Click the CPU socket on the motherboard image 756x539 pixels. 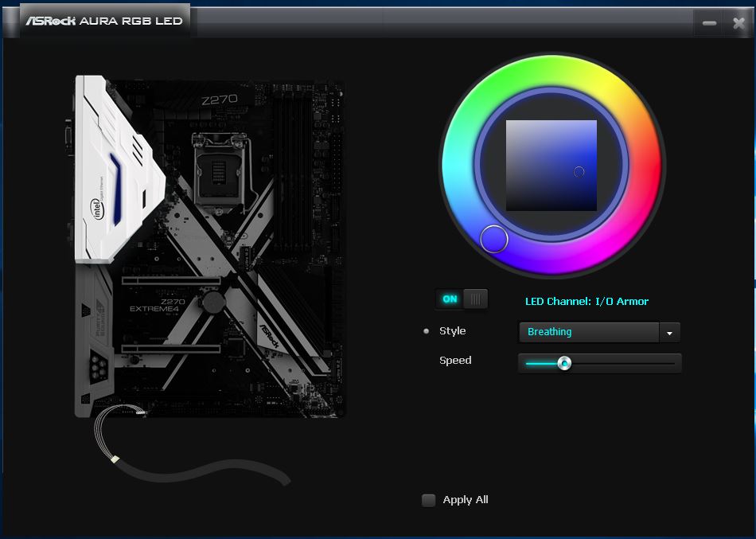pyautogui.click(x=220, y=171)
